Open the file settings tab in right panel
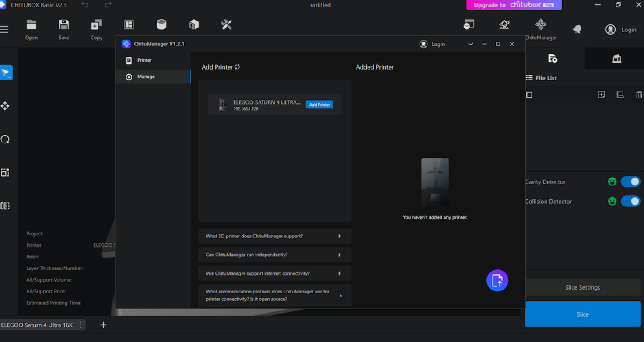 coord(553,59)
